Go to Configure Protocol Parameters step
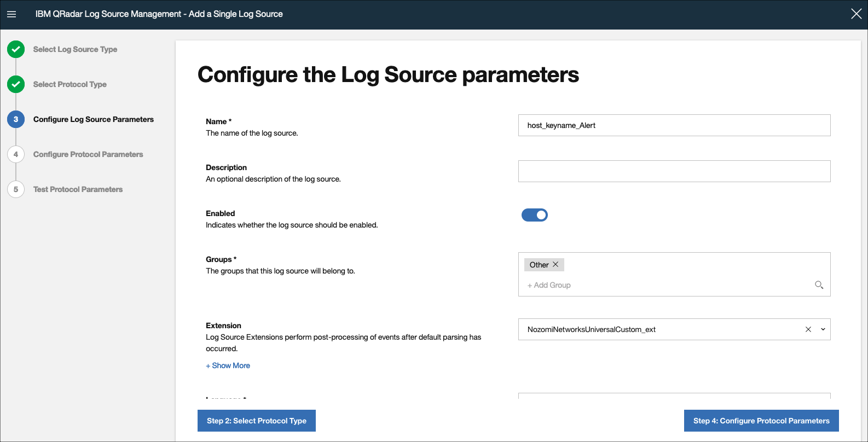Image resolution: width=868 pixels, height=442 pixels. point(88,154)
